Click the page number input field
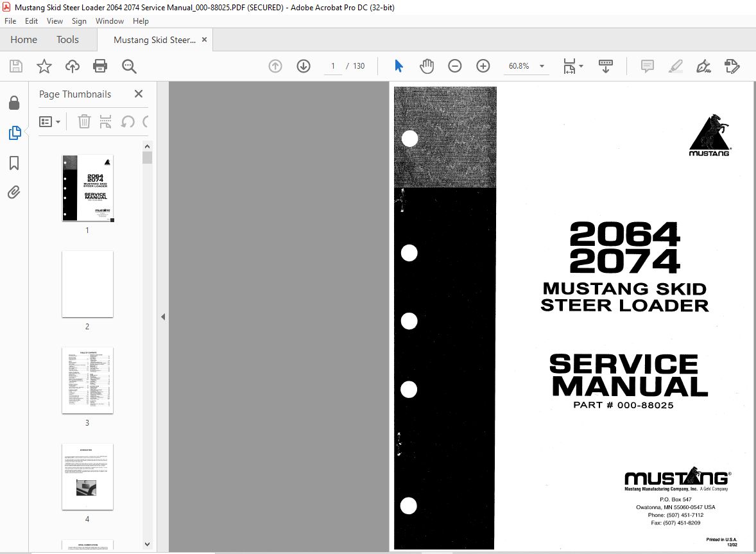Viewport: 756px width, 554px height. pos(332,66)
